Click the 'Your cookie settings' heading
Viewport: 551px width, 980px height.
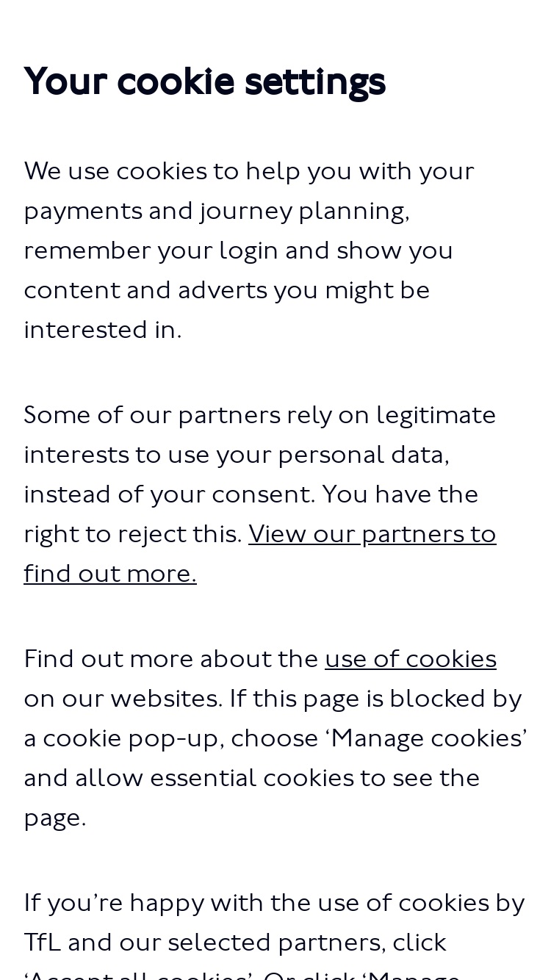204,81
